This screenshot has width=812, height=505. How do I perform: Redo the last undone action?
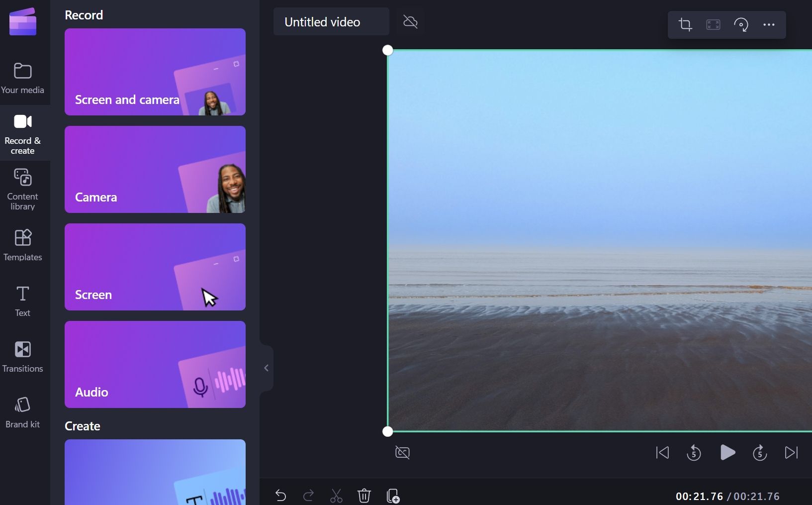[x=309, y=496]
